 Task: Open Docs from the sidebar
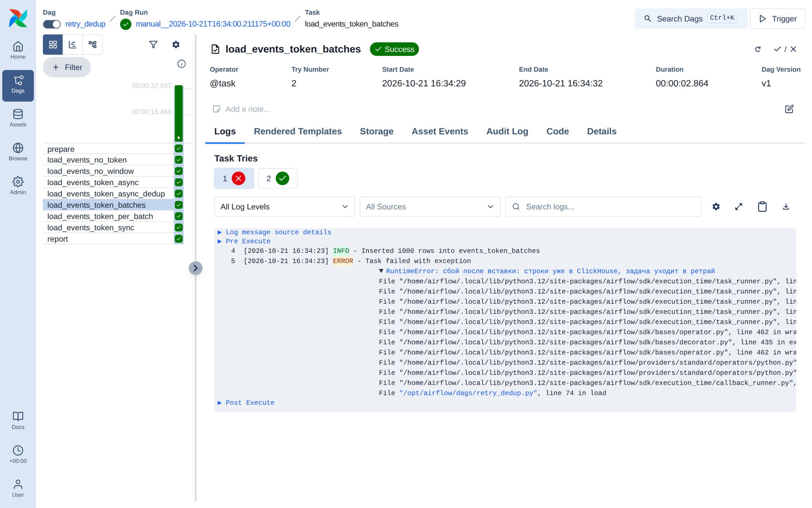coord(18,421)
